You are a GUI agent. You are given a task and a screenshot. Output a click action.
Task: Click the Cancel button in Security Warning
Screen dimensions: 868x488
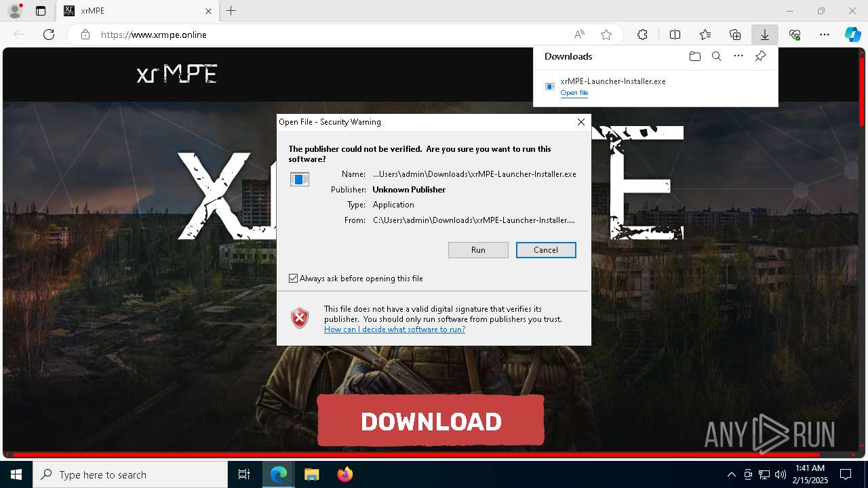click(x=546, y=250)
